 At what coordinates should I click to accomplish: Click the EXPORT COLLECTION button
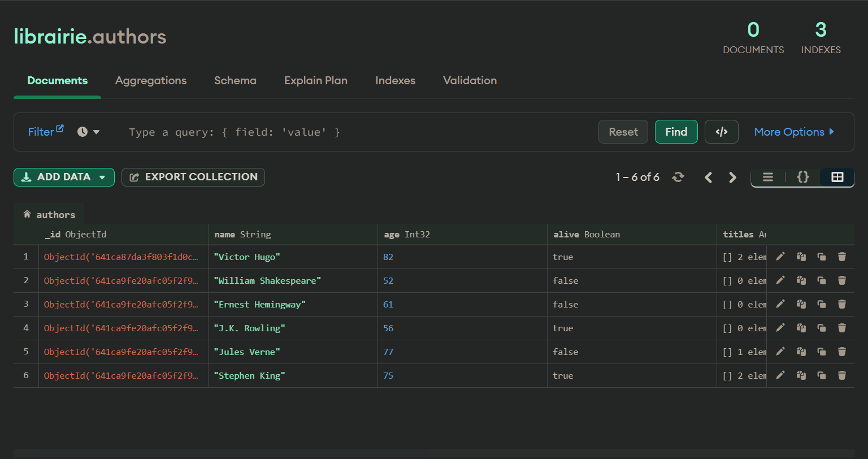click(x=193, y=177)
